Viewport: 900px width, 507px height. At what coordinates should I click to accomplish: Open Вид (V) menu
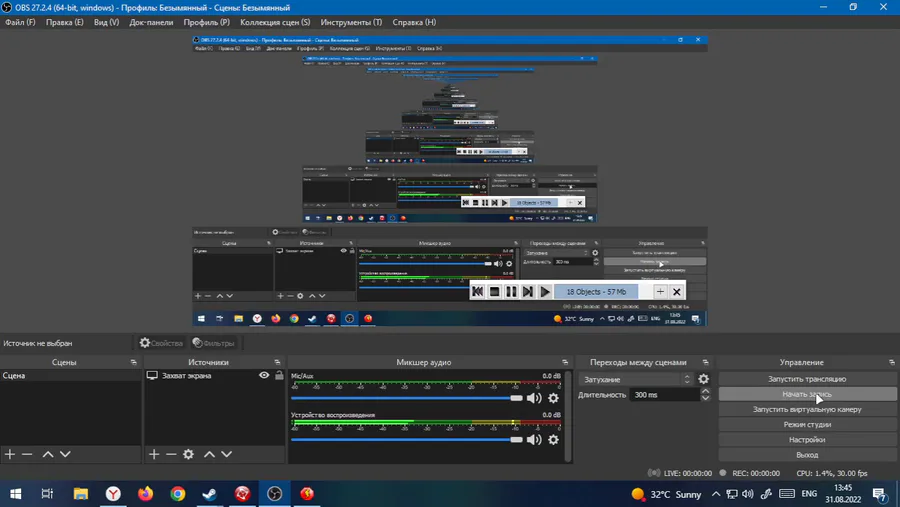point(106,22)
